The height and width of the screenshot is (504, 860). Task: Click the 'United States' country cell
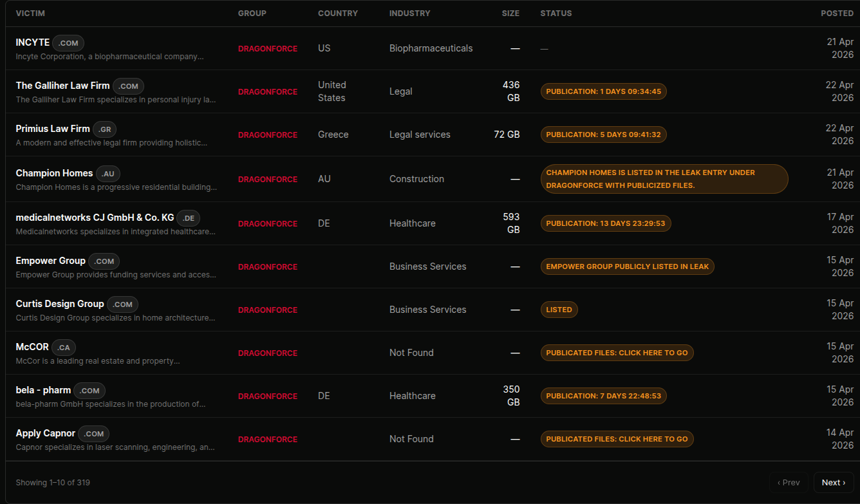332,91
